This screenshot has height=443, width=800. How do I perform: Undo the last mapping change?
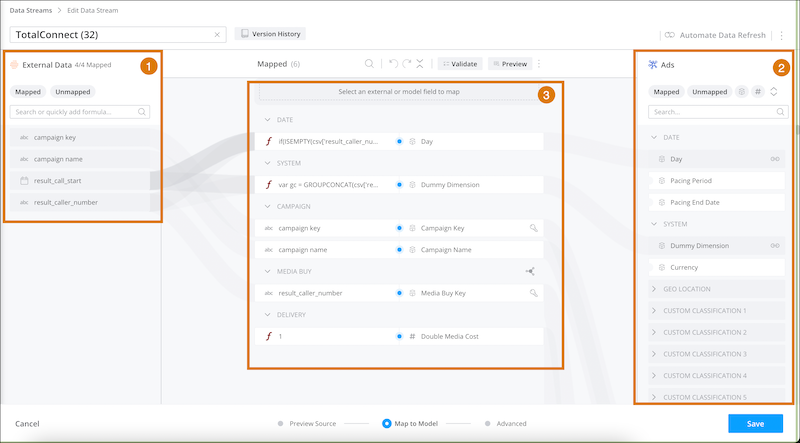[393, 64]
